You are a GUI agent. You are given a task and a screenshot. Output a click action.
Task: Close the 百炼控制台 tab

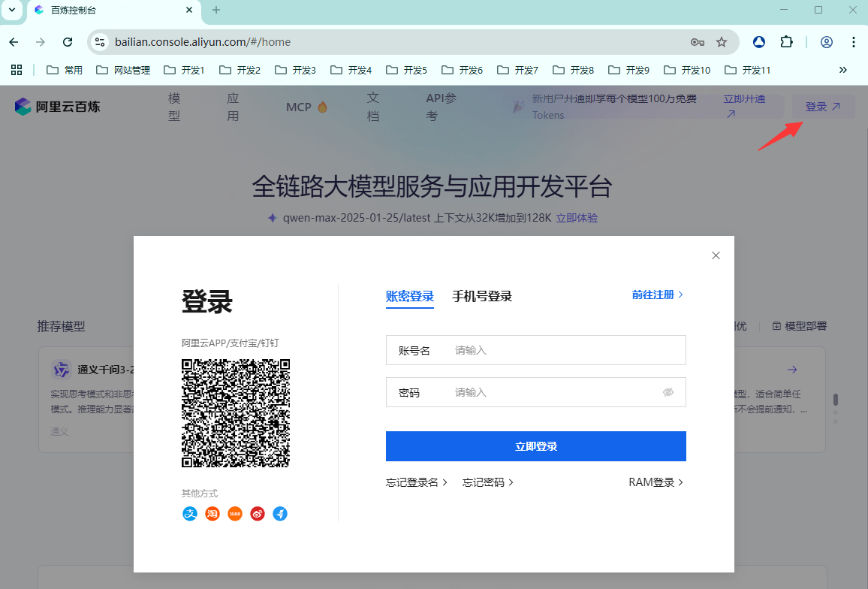[x=188, y=10]
